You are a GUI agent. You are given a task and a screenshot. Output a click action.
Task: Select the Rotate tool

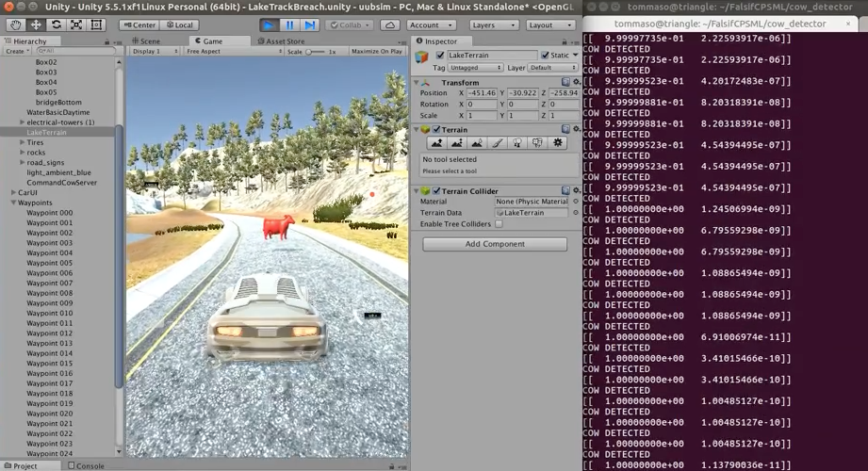click(56, 24)
